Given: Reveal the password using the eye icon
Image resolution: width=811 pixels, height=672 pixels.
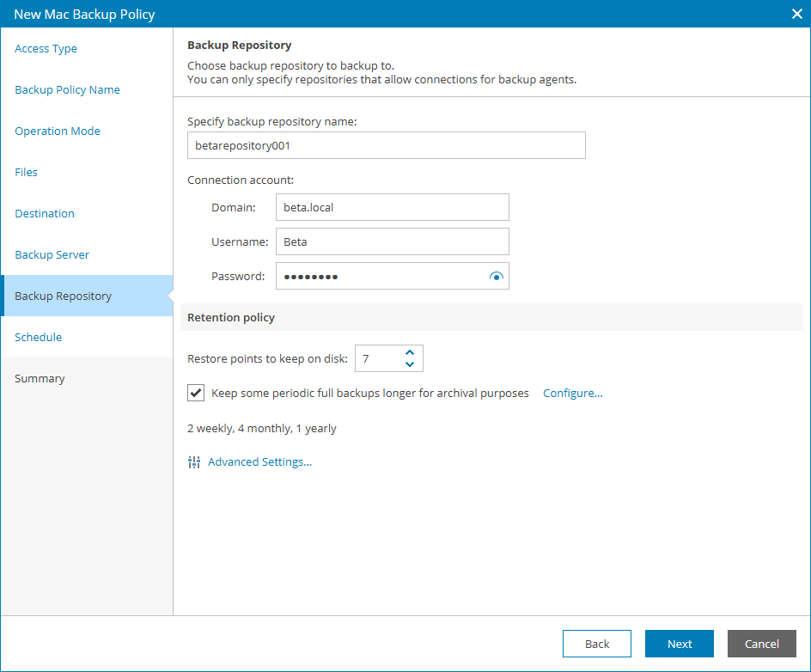Looking at the screenshot, I should [x=497, y=276].
